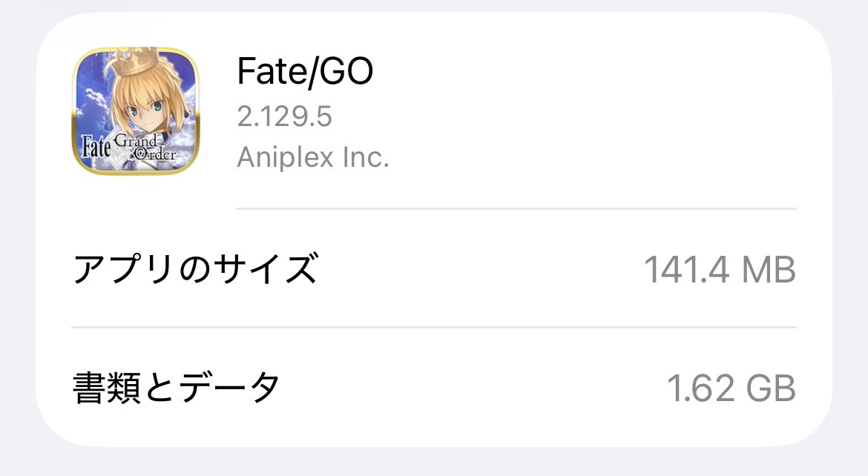The height and width of the screenshot is (476, 868).
Task: Click the 1.62 GB data size value
Action: point(731,389)
